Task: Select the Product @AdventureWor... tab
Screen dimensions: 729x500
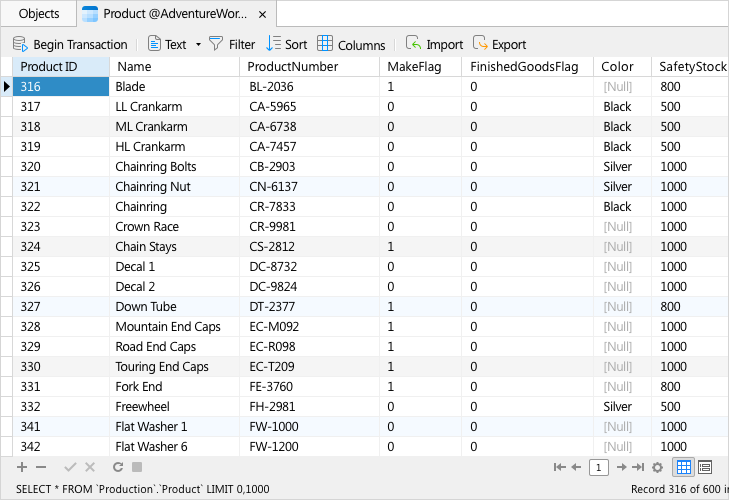Action: coord(174,14)
